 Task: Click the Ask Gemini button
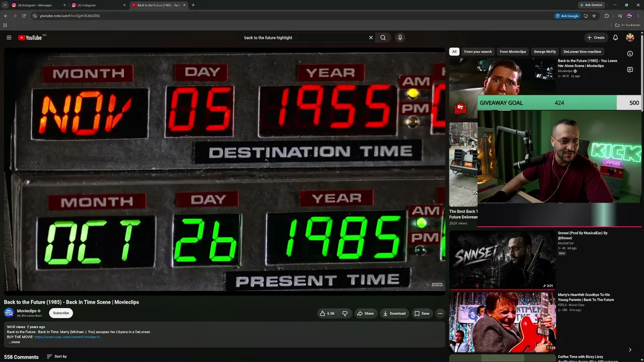pos(591,5)
